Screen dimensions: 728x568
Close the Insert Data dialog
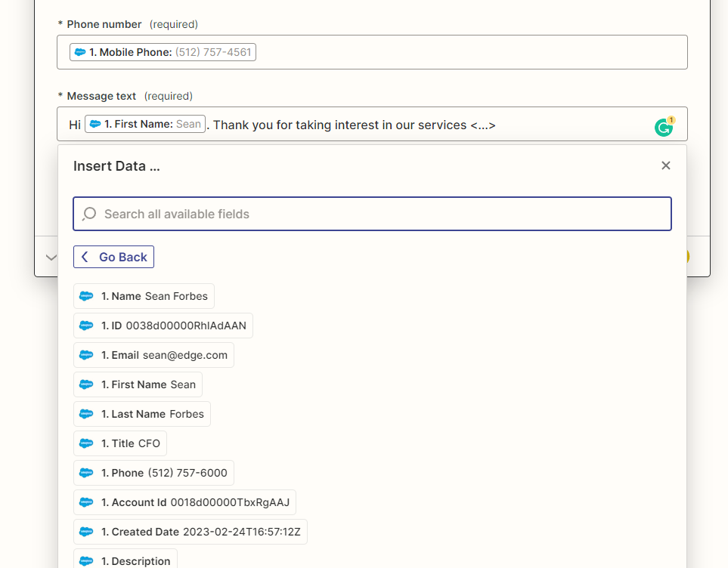pos(666,165)
